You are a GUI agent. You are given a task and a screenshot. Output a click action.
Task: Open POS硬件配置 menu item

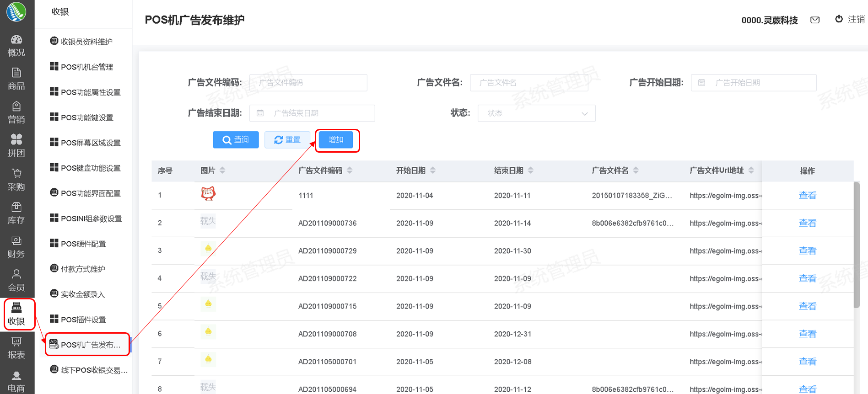click(x=78, y=244)
